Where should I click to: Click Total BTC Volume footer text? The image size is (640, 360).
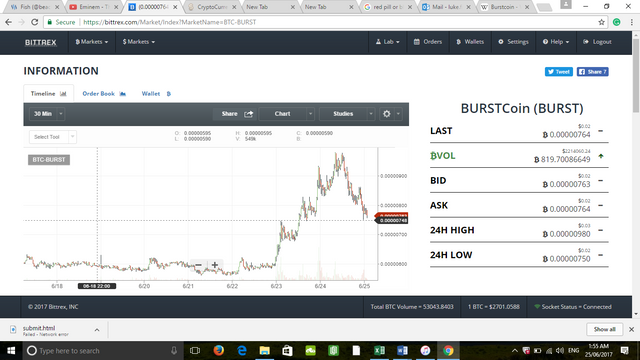(x=412, y=307)
